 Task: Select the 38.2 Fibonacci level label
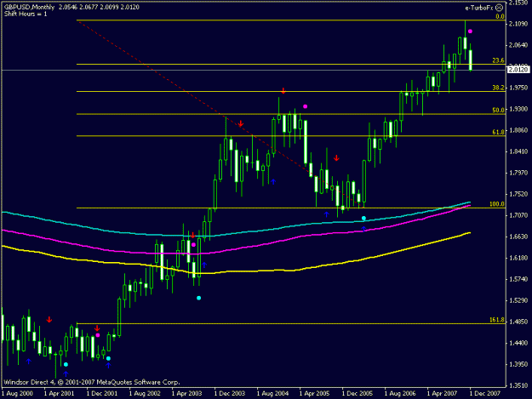coord(498,88)
